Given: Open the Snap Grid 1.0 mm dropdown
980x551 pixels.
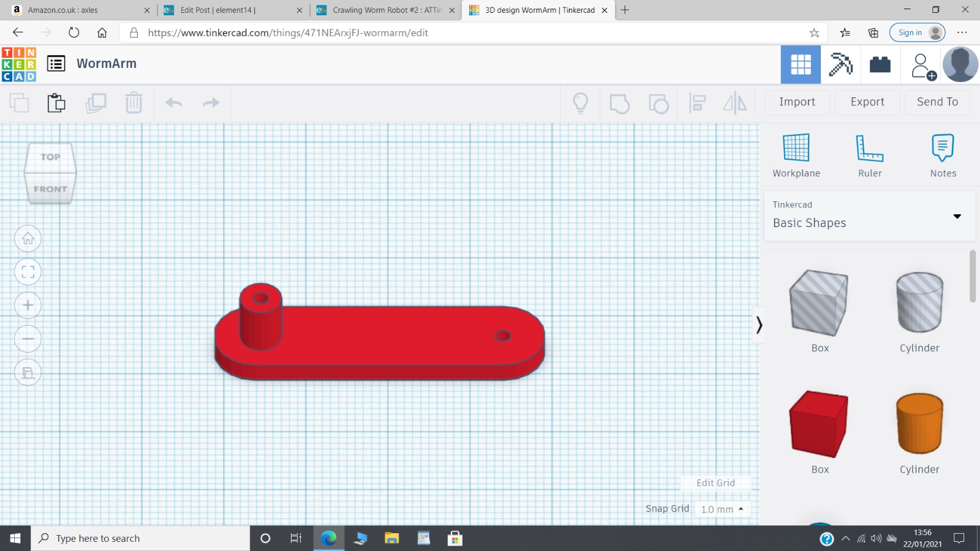Looking at the screenshot, I should [722, 509].
